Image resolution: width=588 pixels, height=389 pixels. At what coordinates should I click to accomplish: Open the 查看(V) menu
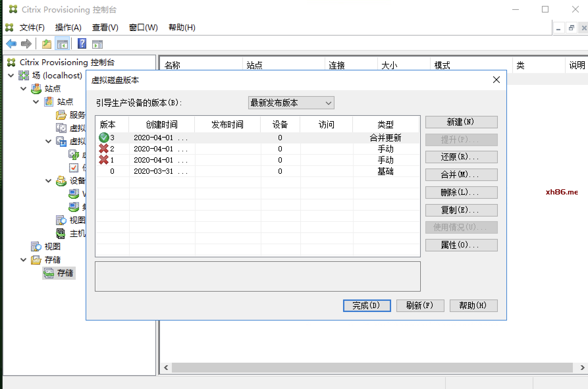pos(105,28)
